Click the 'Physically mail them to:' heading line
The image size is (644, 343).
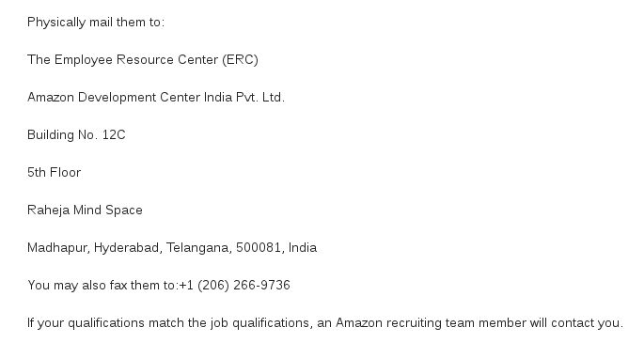(x=96, y=23)
